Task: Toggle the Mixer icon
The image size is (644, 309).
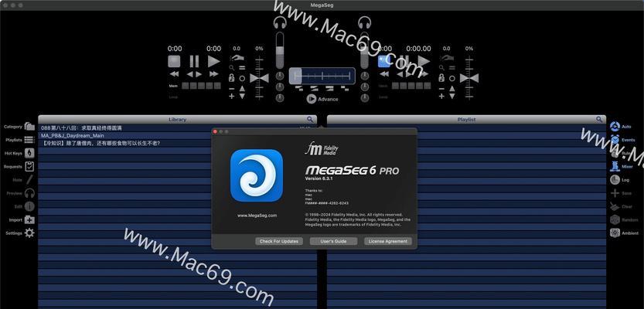Action: 615,166
